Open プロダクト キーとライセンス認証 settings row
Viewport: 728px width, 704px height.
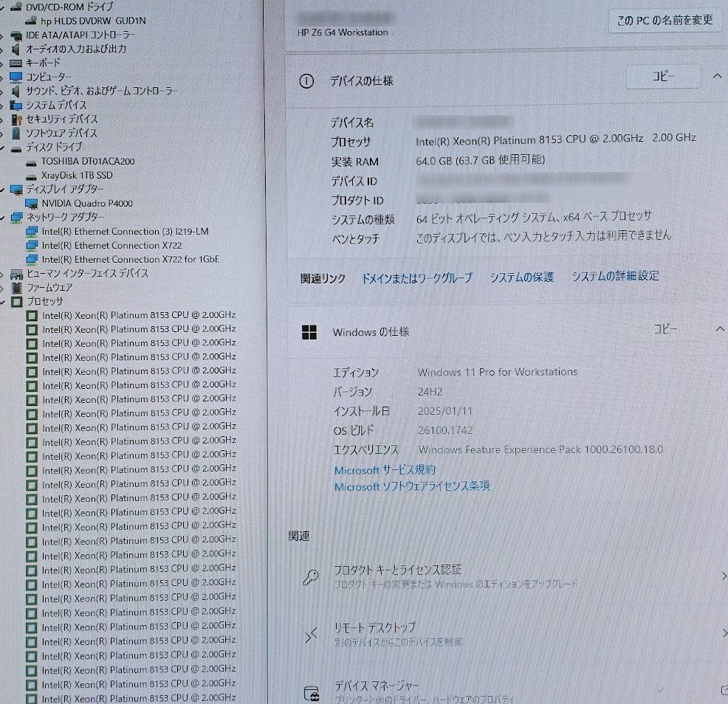pyautogui.click(x=508, y=576)
